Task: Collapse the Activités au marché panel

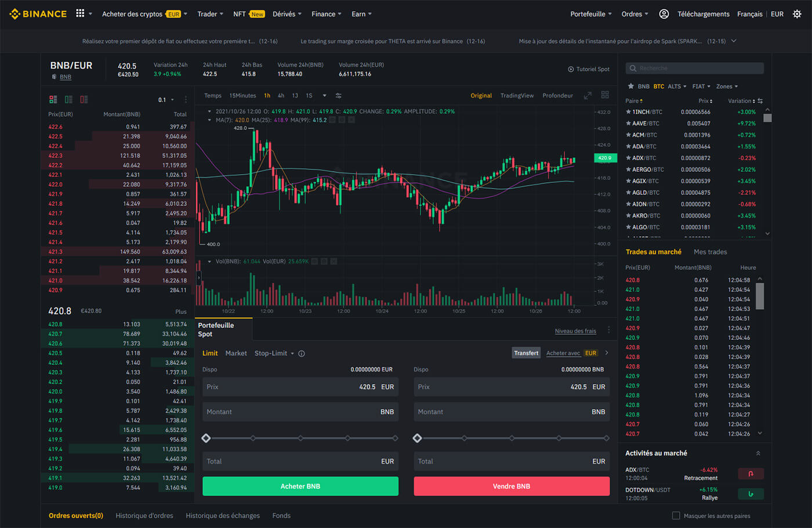Action: (758, 453)
